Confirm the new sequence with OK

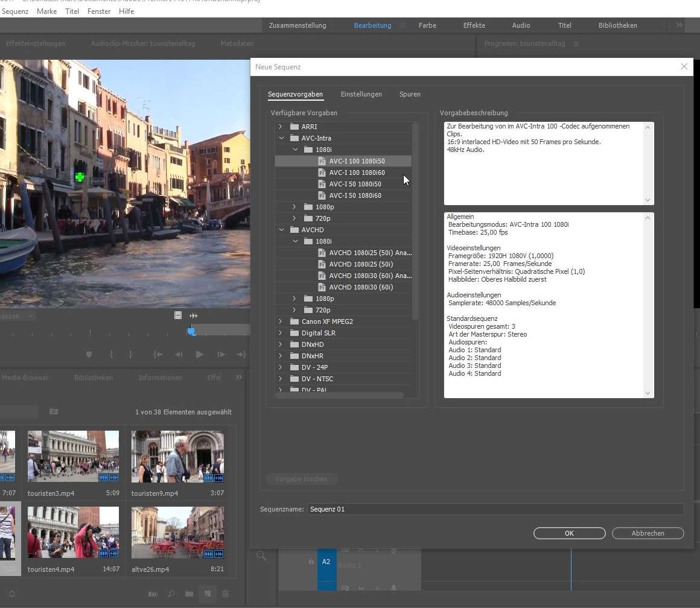tap(569, 533)
